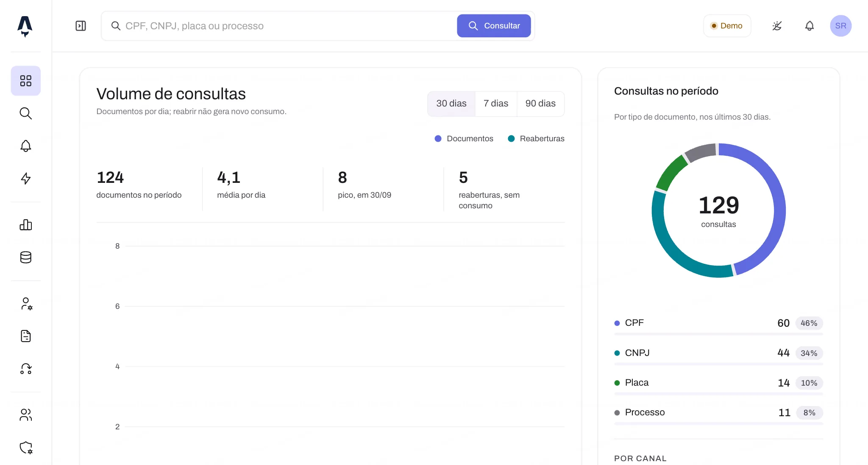Screen dimensions: 868x465
Task: Select the 90 dias period tab
Action: pos(540,104)
